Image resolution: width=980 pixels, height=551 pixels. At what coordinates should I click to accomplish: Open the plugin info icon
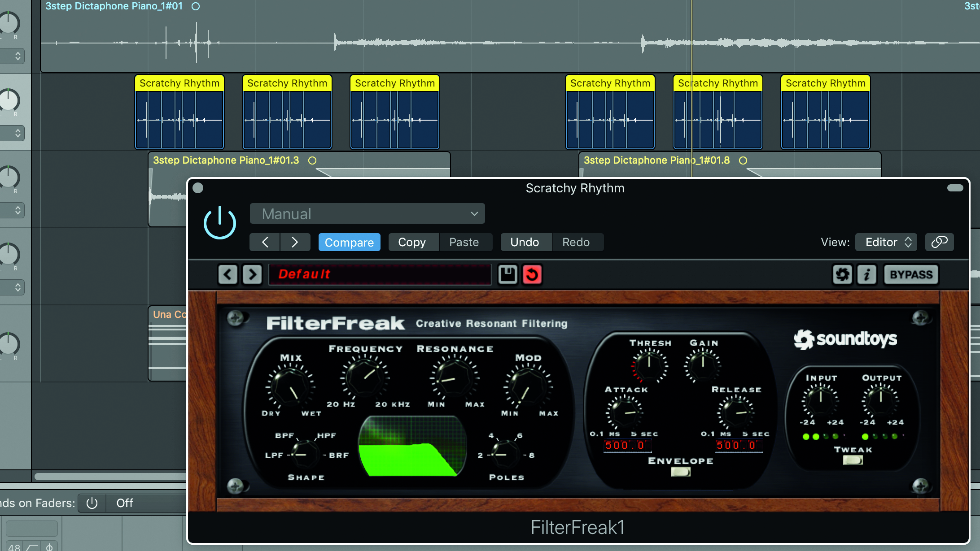click(x=867, y=274)
